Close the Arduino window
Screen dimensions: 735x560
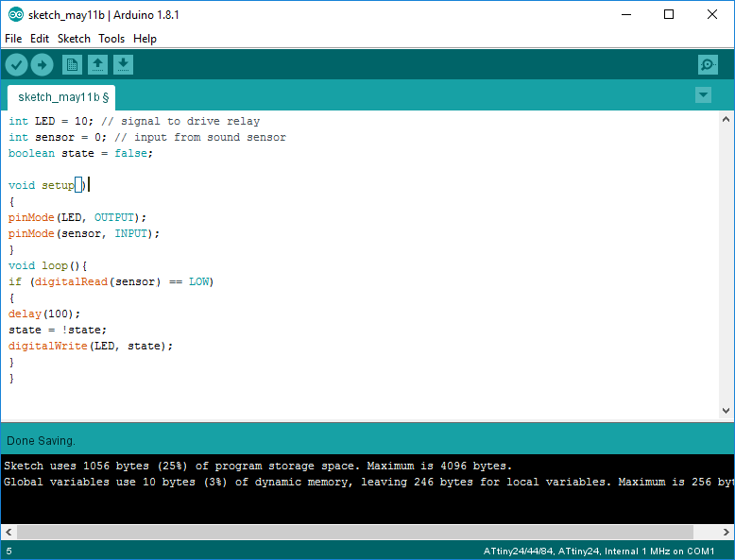pyautogui.click(x=712, y=14)
